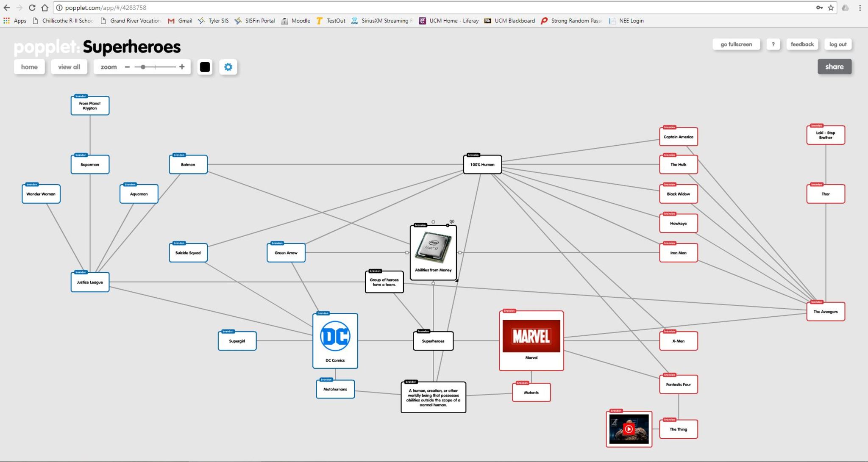Select the Marvel logo popple
The height and width of the screenshot is (462, 868).
pos(531,336)
